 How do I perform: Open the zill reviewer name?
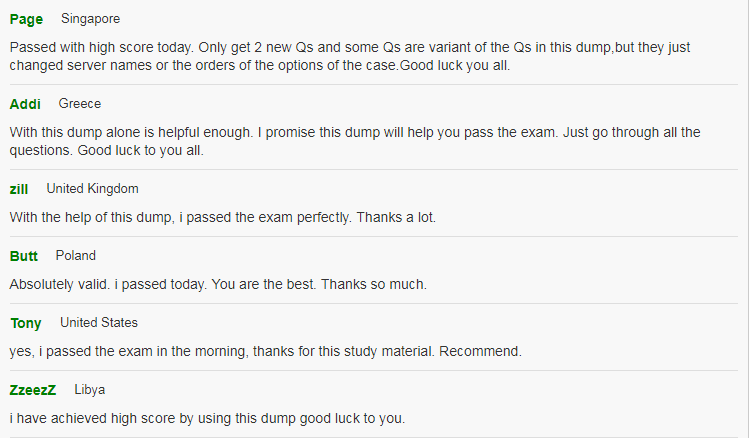(x=19, y=189)
